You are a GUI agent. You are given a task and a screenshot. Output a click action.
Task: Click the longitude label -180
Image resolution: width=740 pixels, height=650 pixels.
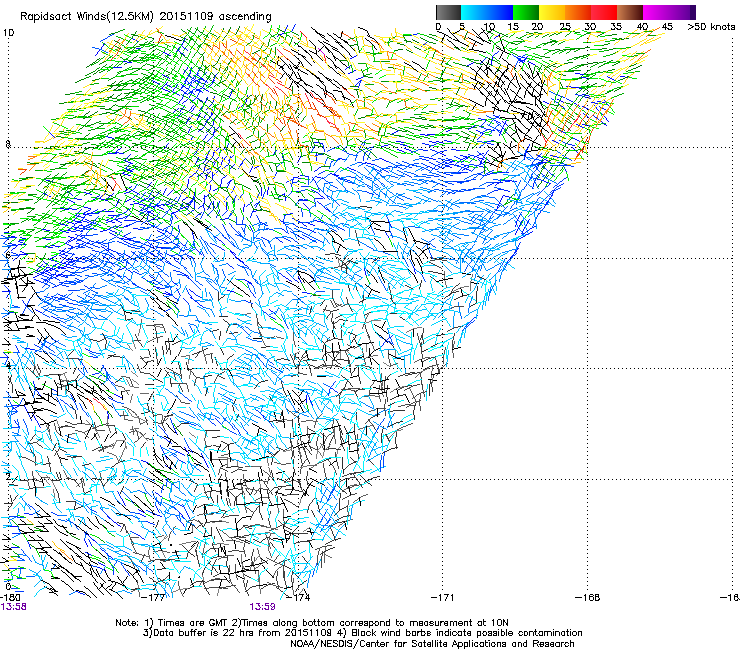pyautogui.click(x=10, y=597)
